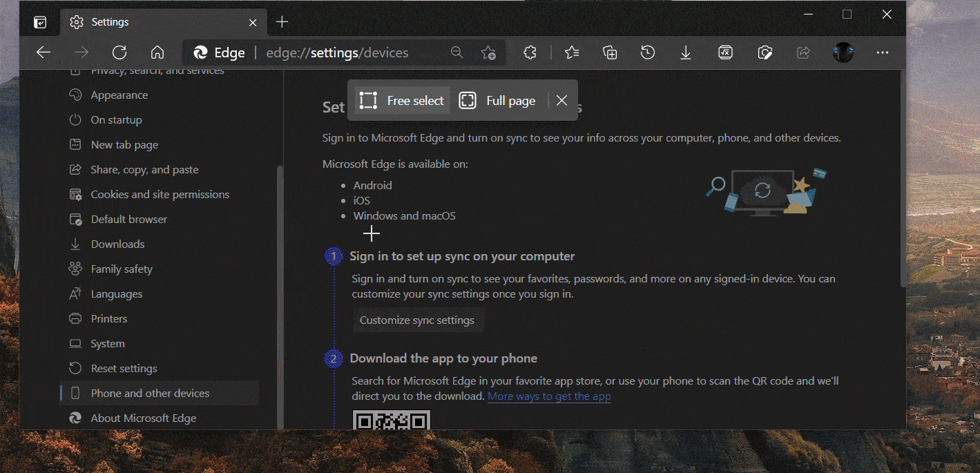Select the Settings tab

tap(163, 22)
